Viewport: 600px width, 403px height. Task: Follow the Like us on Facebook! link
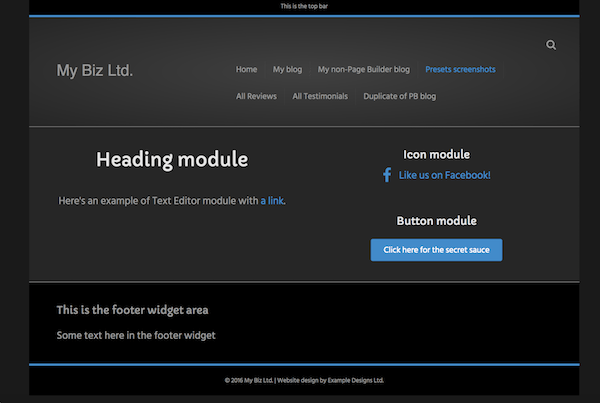(x=444, y=175)
